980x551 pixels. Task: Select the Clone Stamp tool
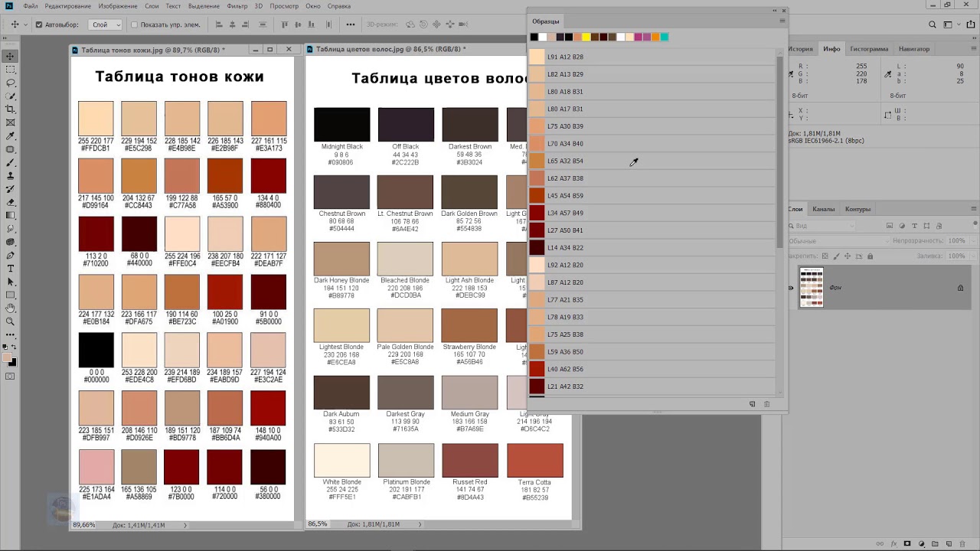click(x=11, y=175)
